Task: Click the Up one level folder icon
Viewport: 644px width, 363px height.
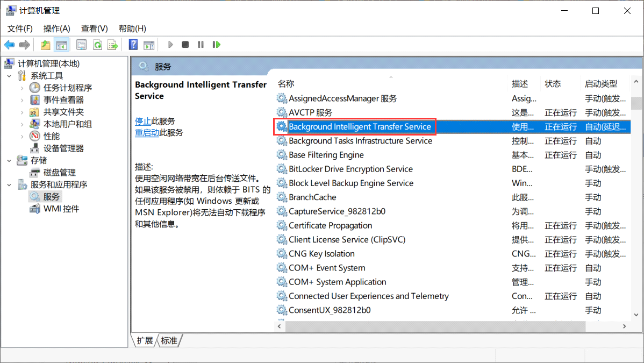Action: (x=46, y=45)
